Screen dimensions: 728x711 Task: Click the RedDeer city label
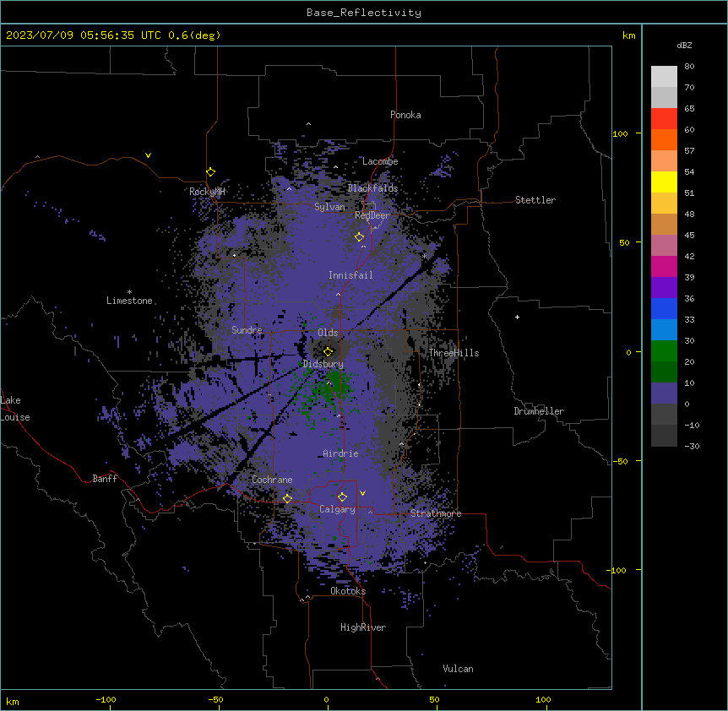[x=372, y=215]
